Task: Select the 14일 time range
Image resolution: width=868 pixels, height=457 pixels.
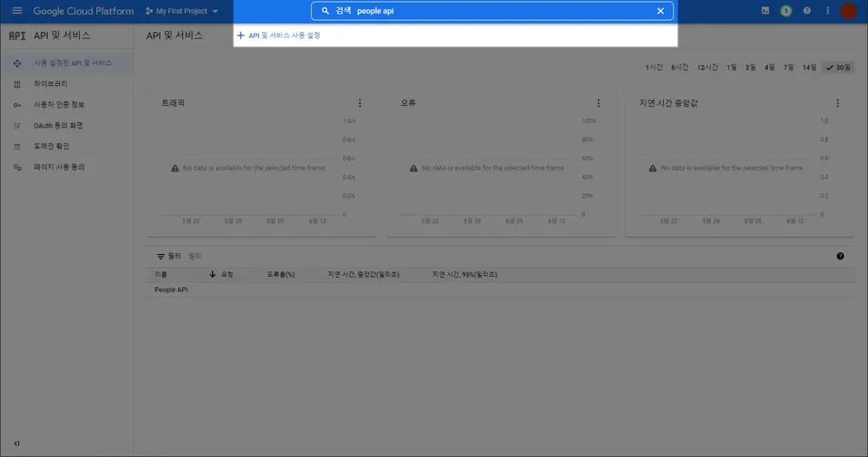Action: click(809, 68)
